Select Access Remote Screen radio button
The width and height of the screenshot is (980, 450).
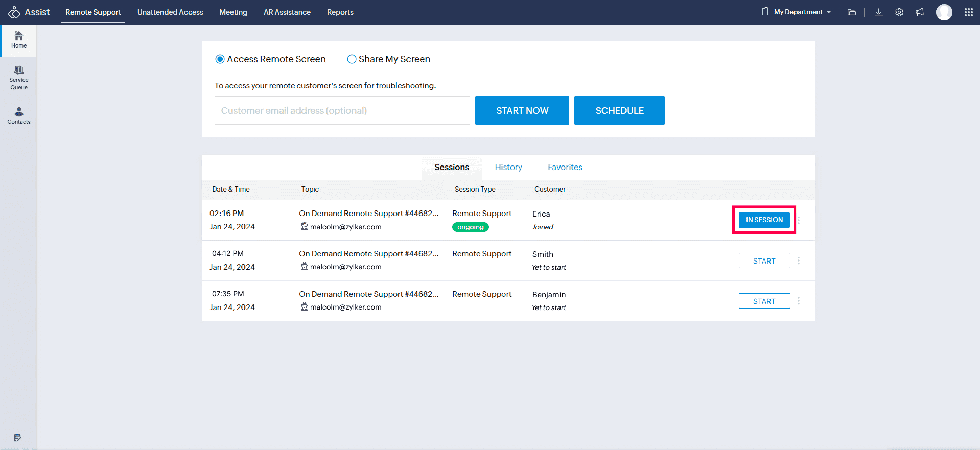(x=220, y=59)
